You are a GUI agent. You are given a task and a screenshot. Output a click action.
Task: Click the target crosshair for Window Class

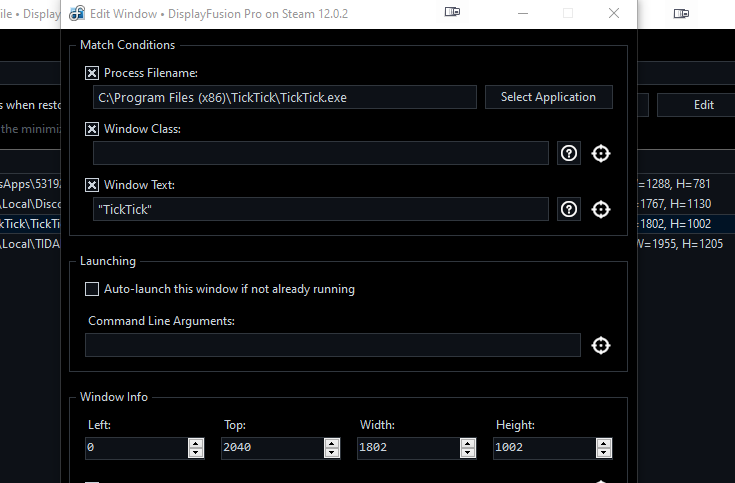(x=601, y=153)
